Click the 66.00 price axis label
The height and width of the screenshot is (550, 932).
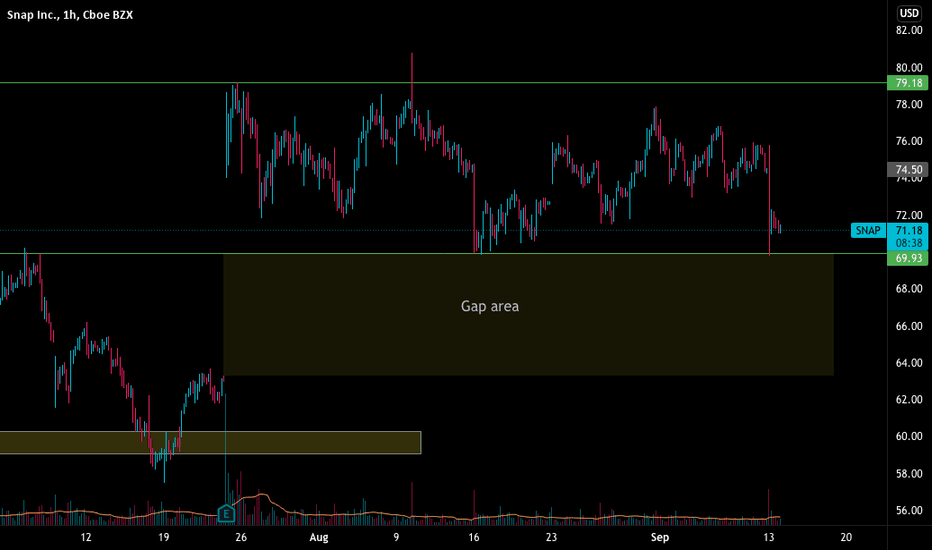(909, 326)
